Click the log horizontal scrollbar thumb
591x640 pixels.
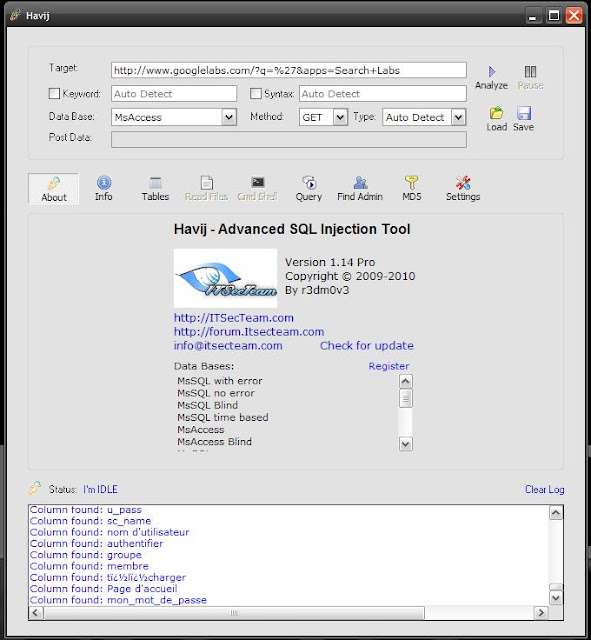pos(234,613)
